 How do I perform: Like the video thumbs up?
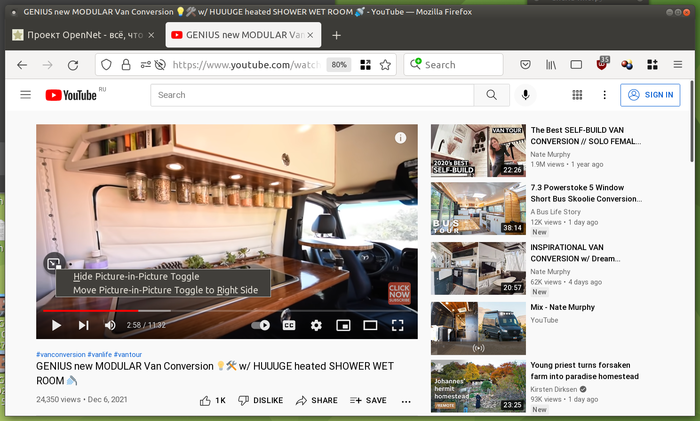[212, 400]
